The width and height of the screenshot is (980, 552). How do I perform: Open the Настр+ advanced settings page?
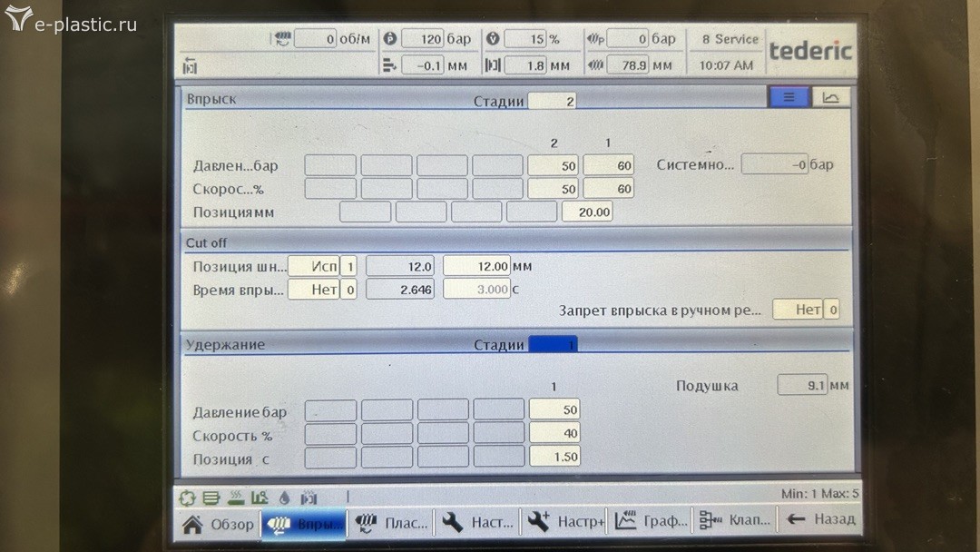(566, 522)
